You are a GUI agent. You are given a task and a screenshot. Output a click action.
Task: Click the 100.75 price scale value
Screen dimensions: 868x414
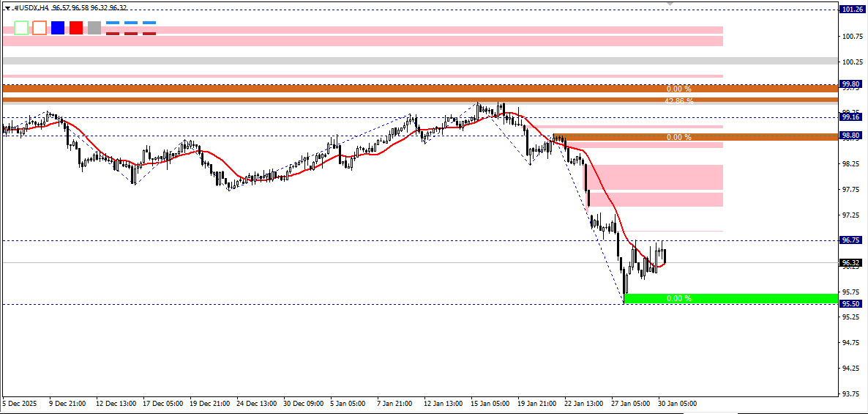pyautogui.click(x=852, y=37)
